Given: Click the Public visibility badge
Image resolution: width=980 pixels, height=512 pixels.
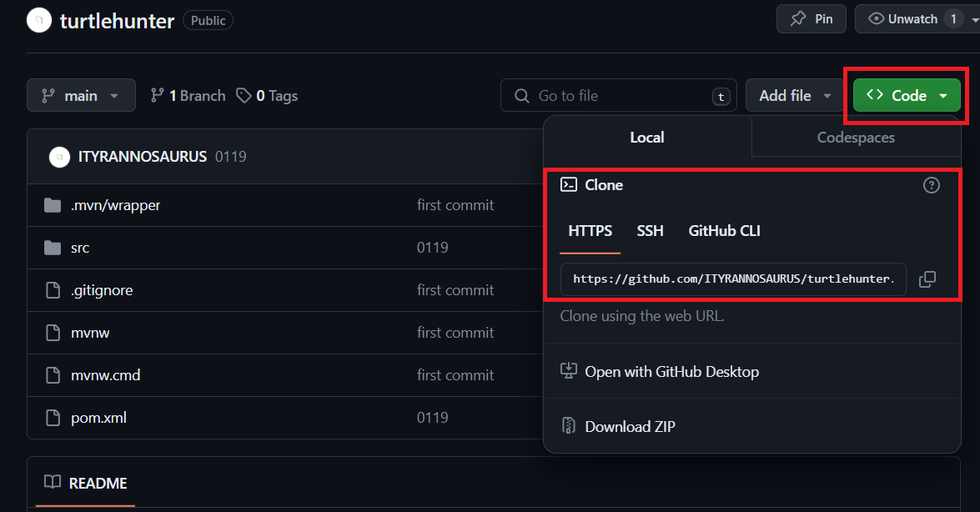Looking at the screenshot, I should [209, 21].
